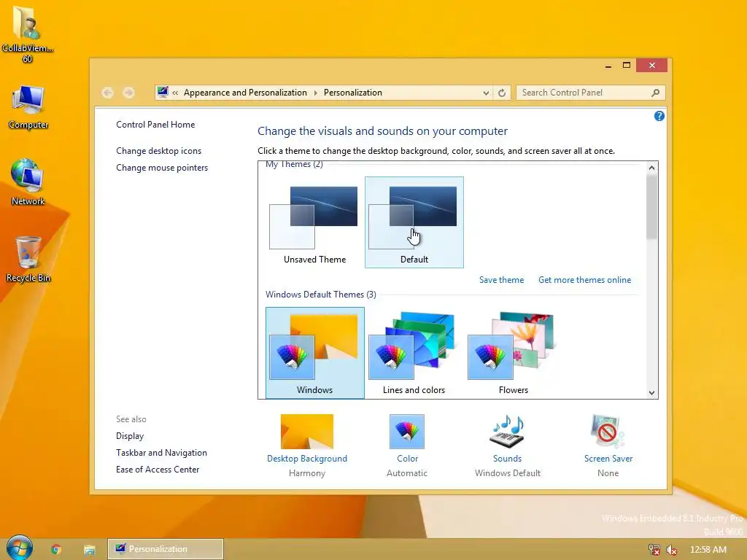
Task: Click the Screen Saver link text
Action: click(608, 459)
